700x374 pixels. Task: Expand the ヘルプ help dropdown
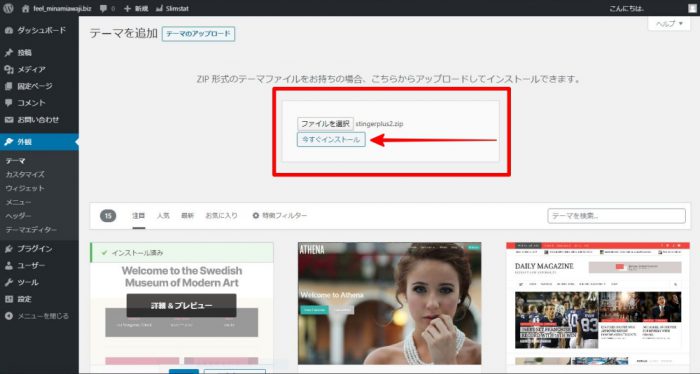(669, 24)
